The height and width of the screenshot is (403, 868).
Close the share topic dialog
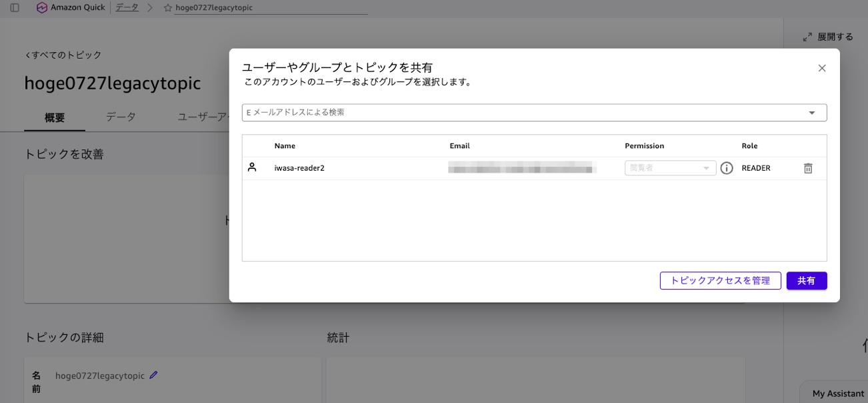822,68
